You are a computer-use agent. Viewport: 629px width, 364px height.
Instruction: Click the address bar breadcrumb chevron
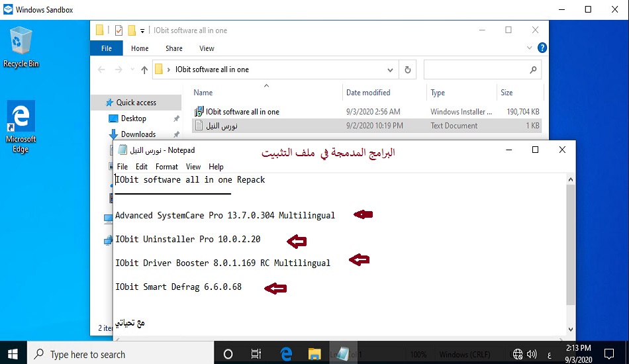168,69
